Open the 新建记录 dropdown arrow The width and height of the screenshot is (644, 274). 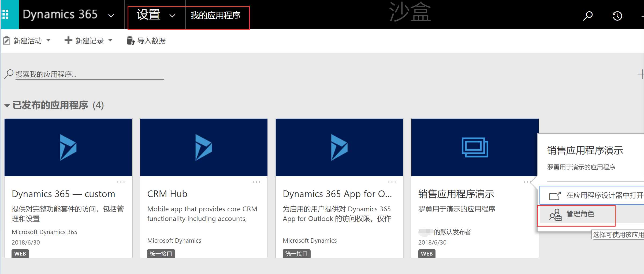[x=110, y=40]
